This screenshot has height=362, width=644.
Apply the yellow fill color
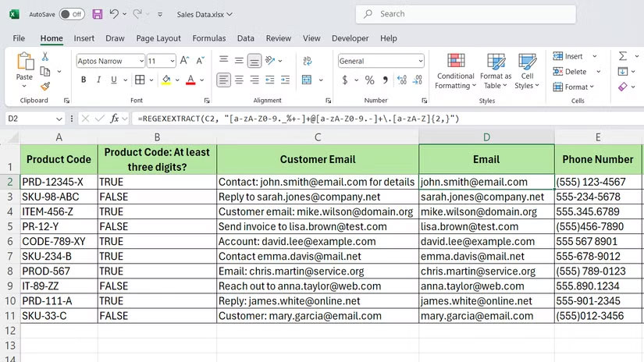pos(165,80)
